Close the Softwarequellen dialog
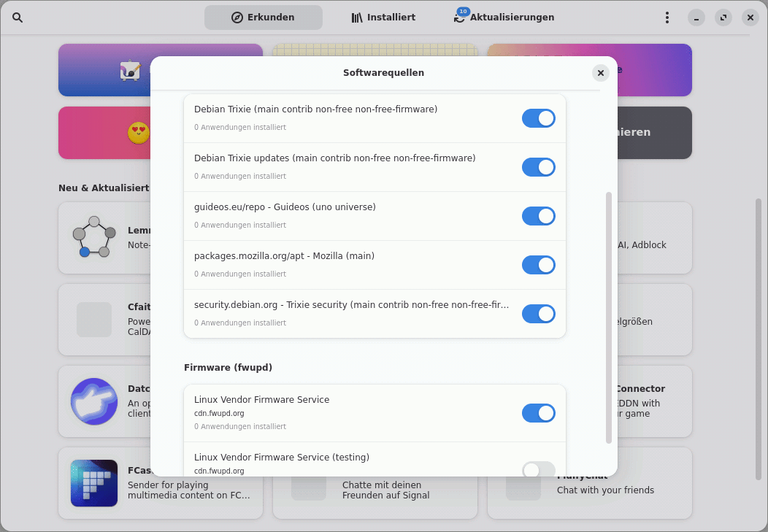This screenshot has width=768, height=532. pyautogui.click(x=601, y=73)
